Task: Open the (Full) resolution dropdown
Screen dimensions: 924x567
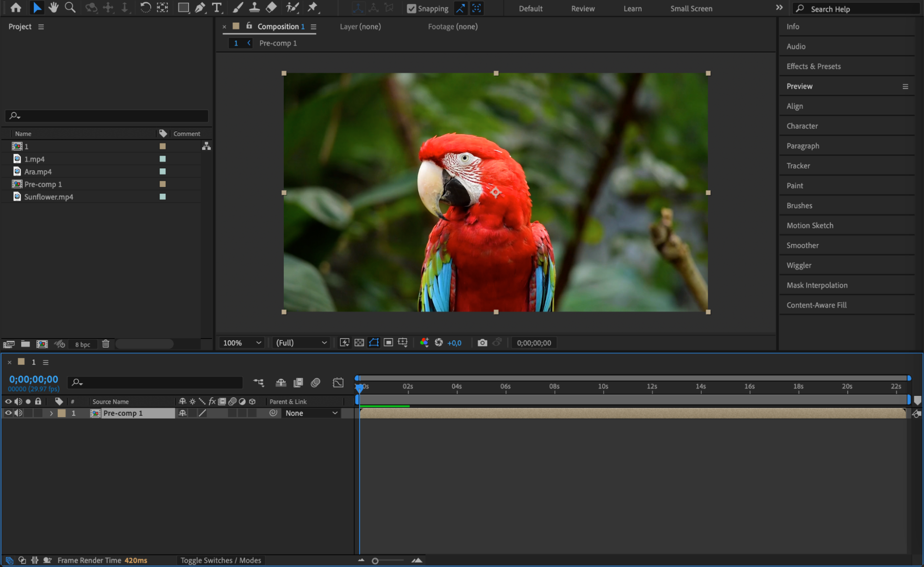Action: tap(301, 343)
